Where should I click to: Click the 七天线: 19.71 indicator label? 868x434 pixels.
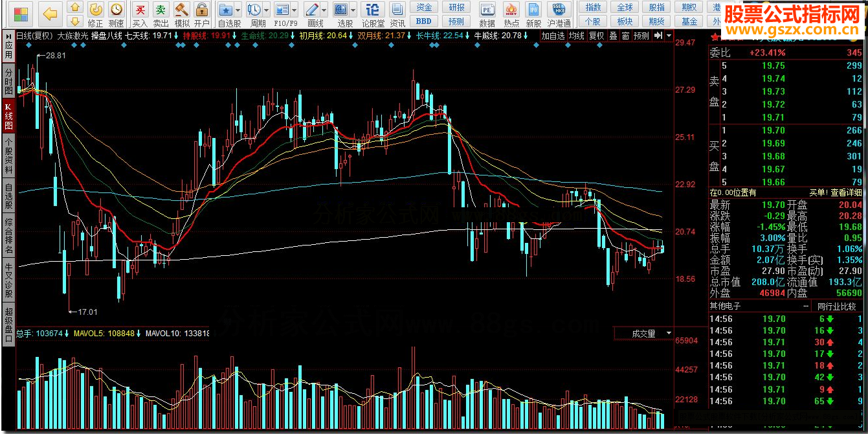pos(148,36)
